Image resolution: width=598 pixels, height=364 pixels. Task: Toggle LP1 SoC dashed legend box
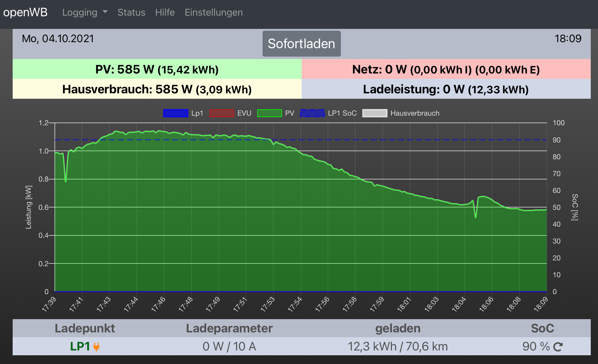pos(313,113)
